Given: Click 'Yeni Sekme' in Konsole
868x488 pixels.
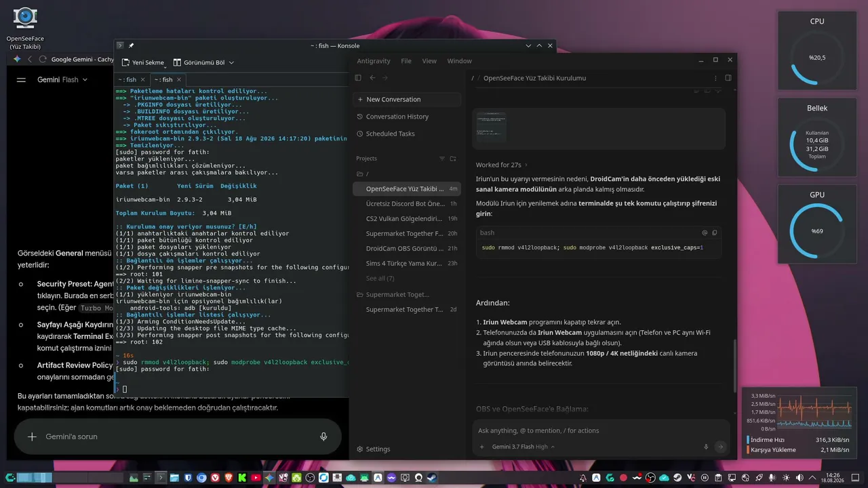Looking at the screenshot, I should click(x=144, y=62).
